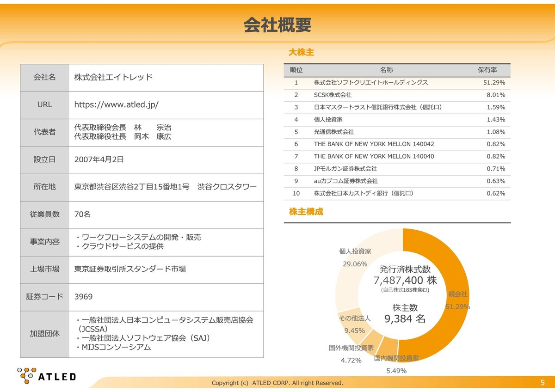Click the 5.49% chart value

(396, 371)
